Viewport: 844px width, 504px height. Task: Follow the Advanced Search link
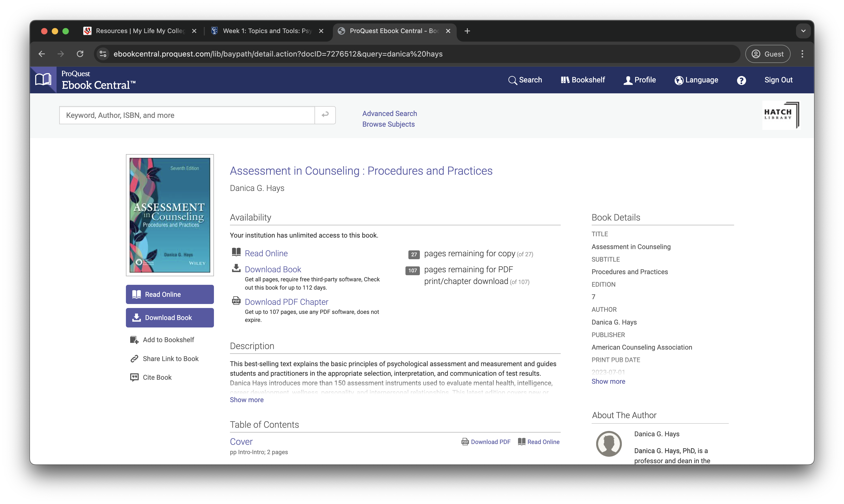tap(389, 113)
